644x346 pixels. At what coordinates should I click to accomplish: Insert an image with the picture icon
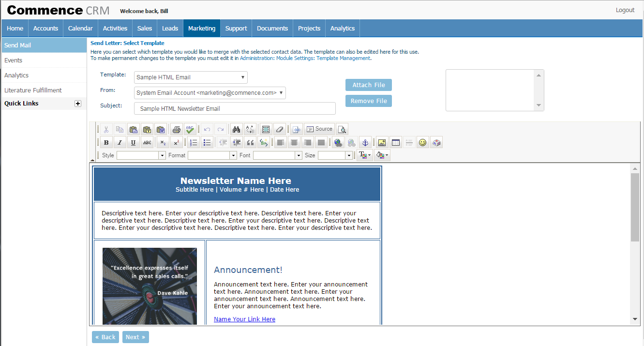[x=382, y=142]
